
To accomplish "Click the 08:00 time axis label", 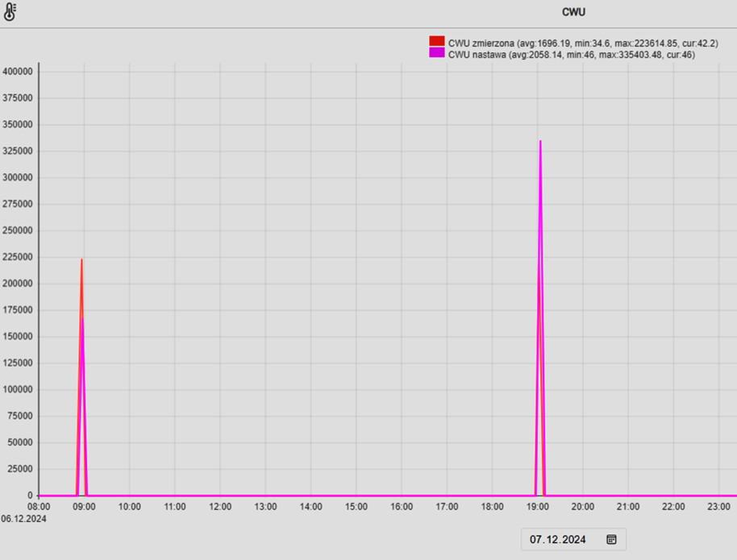I will 39,507.
